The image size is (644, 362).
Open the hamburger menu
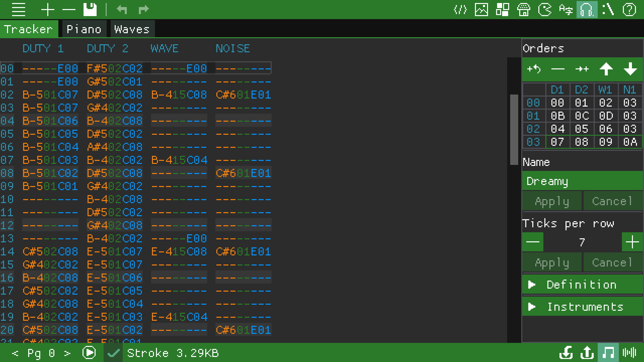tap(18, 10)
